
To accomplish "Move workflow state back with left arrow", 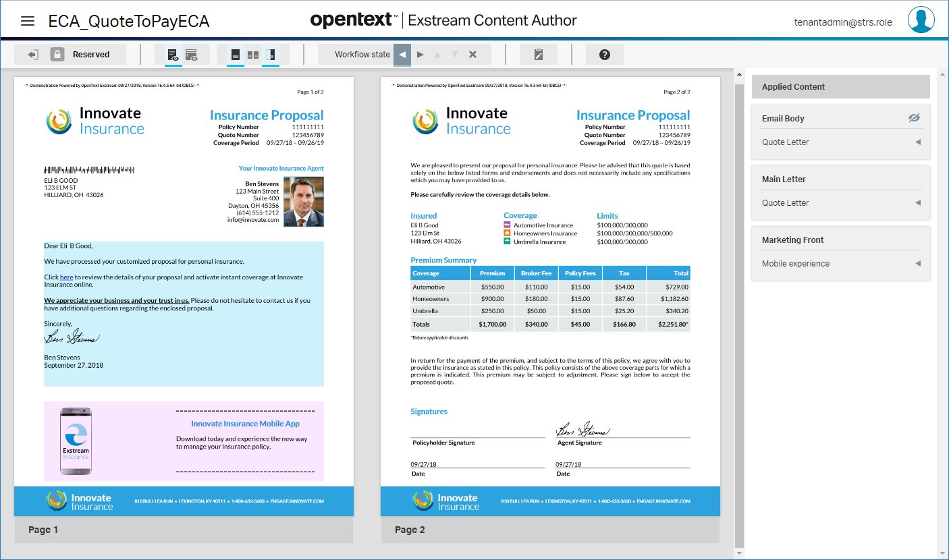I will pyautogui.click(x=402, y=55).
